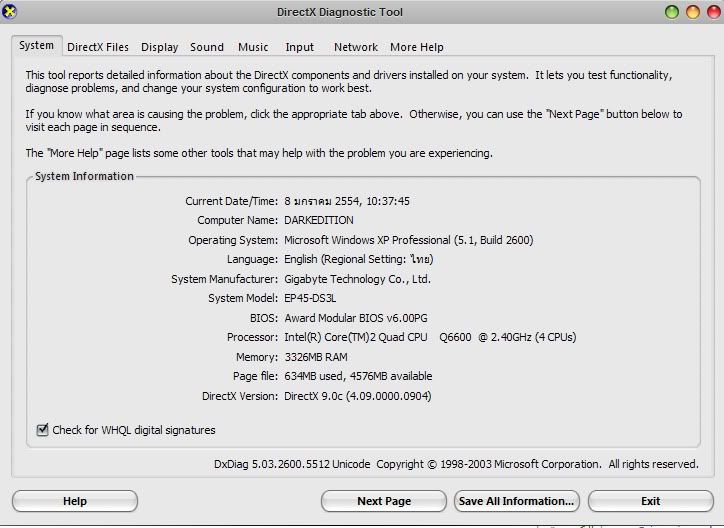The height and width of the screenshot is (528, 724).
Task: Click the Exit button
Action: pyautogui.click(x=651, y=501)
